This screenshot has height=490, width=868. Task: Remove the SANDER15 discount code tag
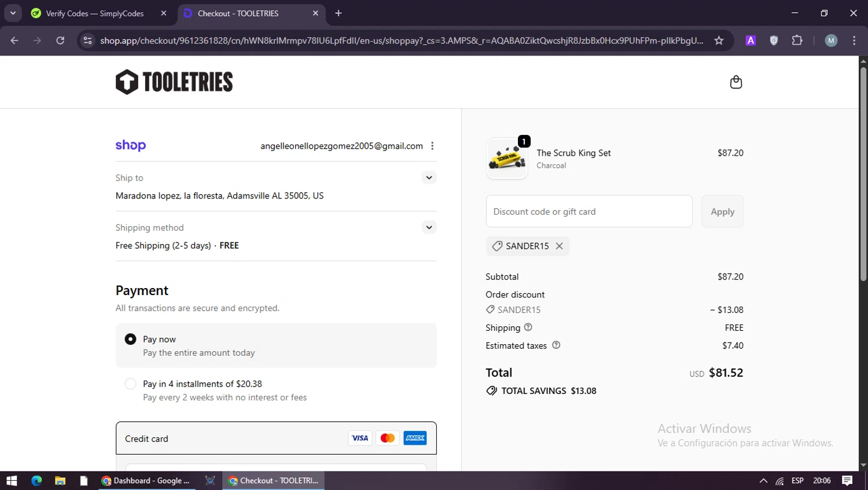click(559, 246)
